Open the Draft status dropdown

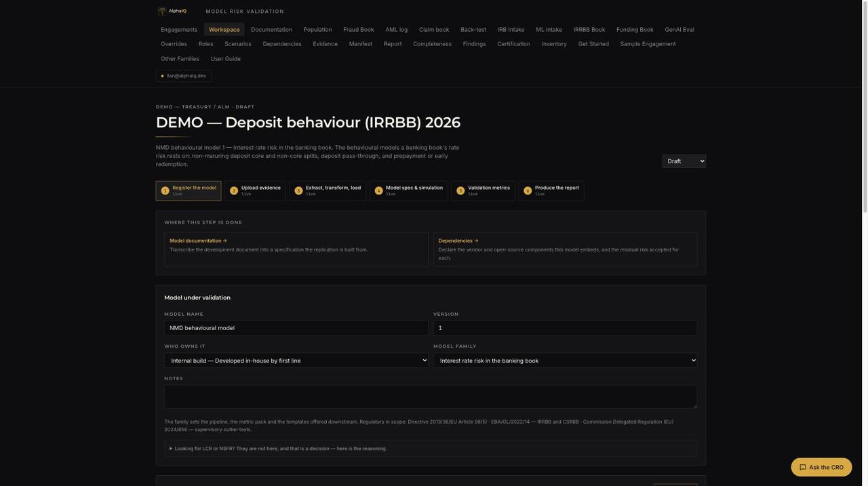click(684, 161)
